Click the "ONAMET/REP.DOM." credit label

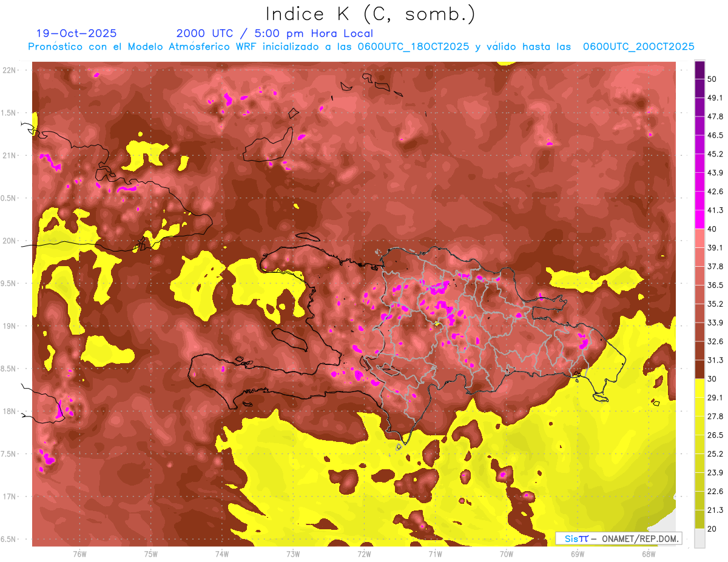(x=639, y=538)
